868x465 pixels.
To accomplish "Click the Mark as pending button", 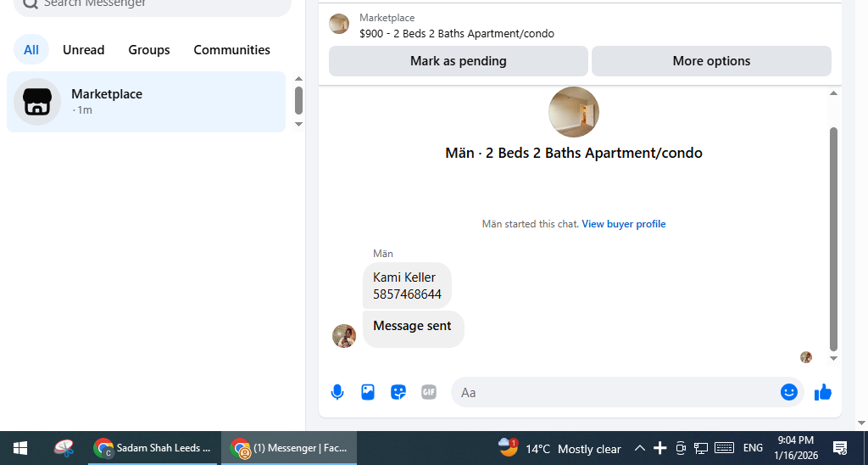I will pyautogui.click(x=459, y=61).
